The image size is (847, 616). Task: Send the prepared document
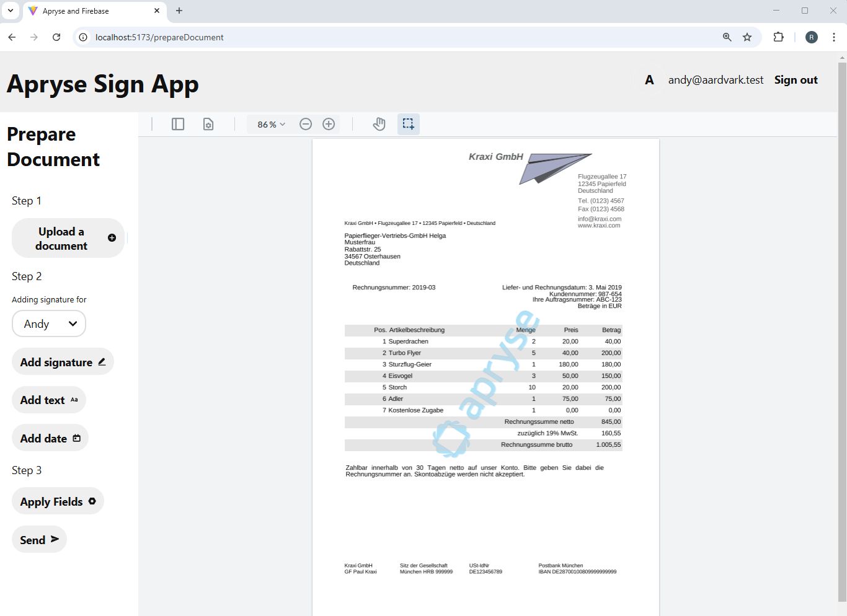click(x=39, y=540)
